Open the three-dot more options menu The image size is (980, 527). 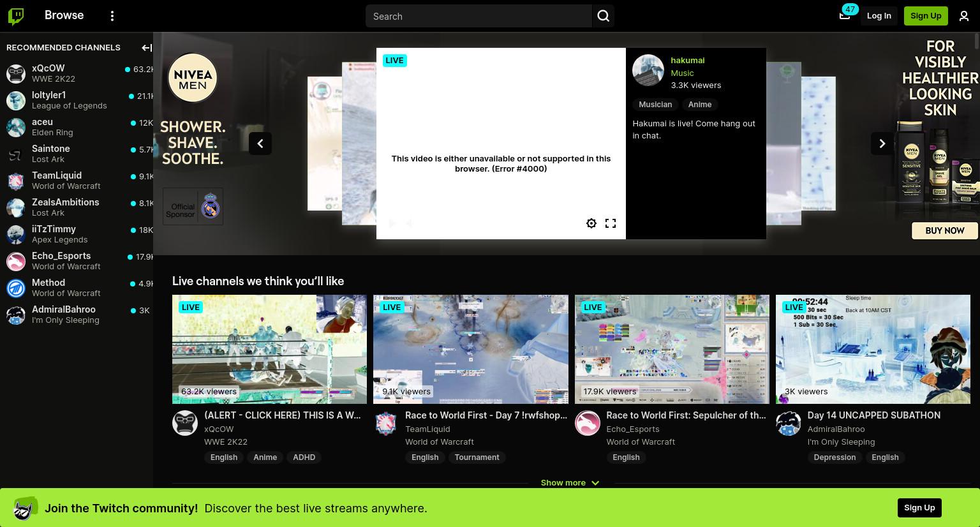(x=112, y=16)
